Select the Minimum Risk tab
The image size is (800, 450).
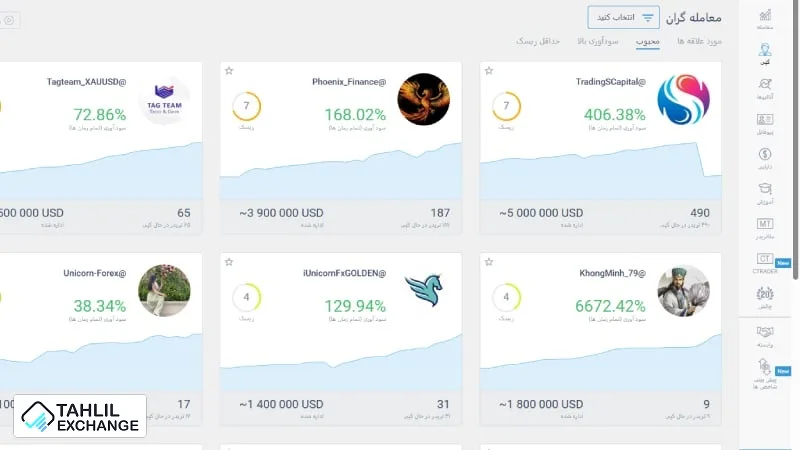pos(537,42)
